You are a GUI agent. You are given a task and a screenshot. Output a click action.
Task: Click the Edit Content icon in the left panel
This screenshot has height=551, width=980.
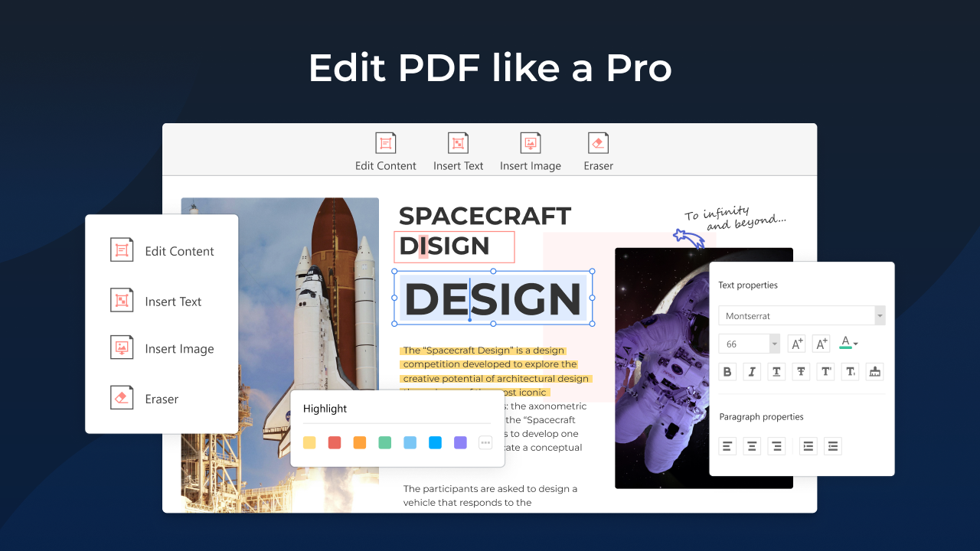tap(122, 249)
